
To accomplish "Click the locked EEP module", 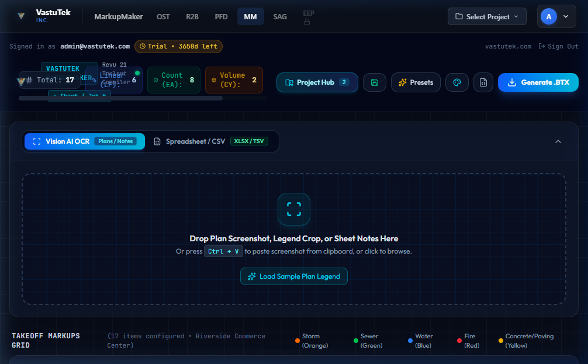I will click(x=308, y=17).
